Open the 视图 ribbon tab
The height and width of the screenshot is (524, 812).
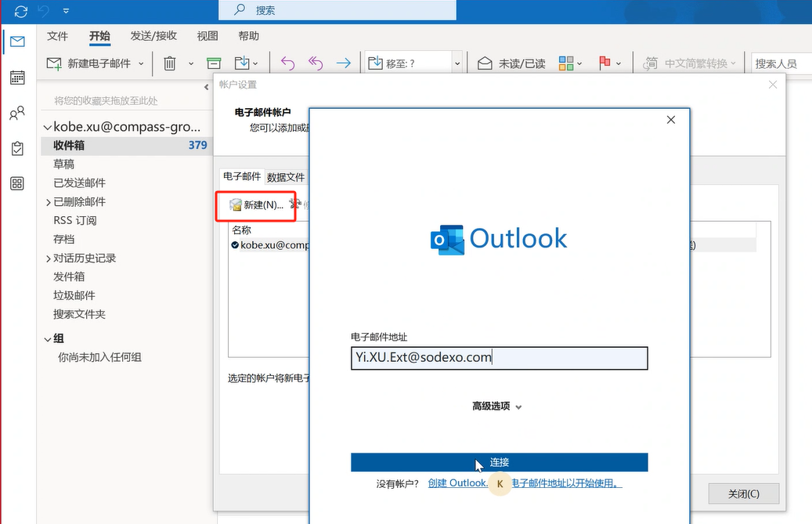[x=208, y=36]
